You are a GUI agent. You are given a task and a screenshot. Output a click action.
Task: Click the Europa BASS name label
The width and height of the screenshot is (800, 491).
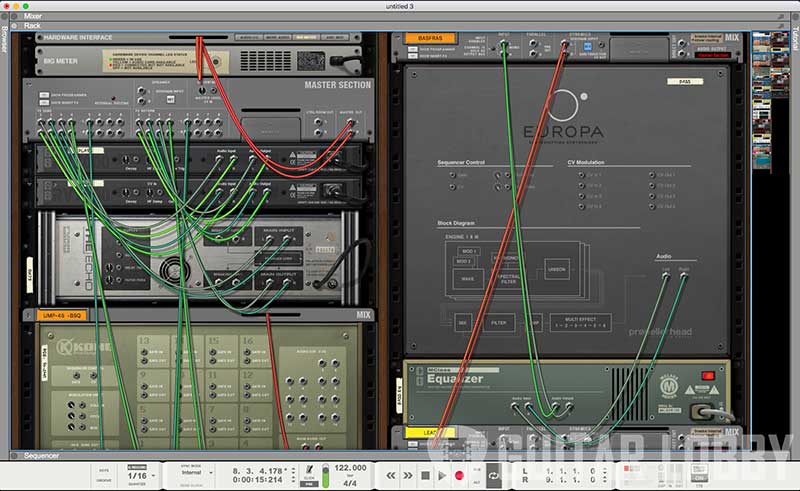pyautogui.click(x=685, y=82)
